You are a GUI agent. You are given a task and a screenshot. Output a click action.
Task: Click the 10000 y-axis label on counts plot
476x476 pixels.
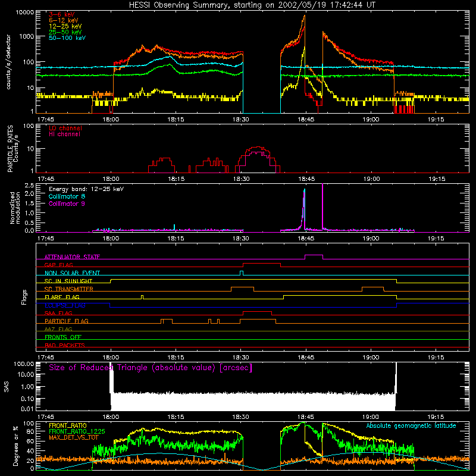click(x=25, y=12)
